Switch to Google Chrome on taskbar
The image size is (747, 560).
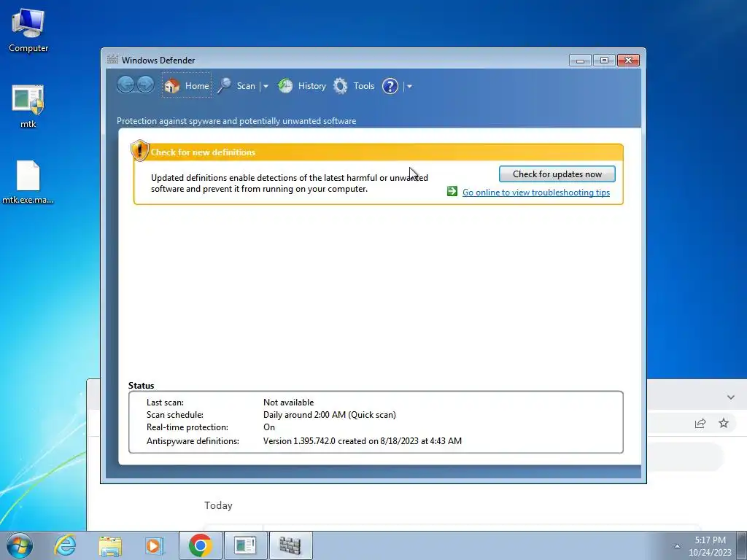pos(200,545)
